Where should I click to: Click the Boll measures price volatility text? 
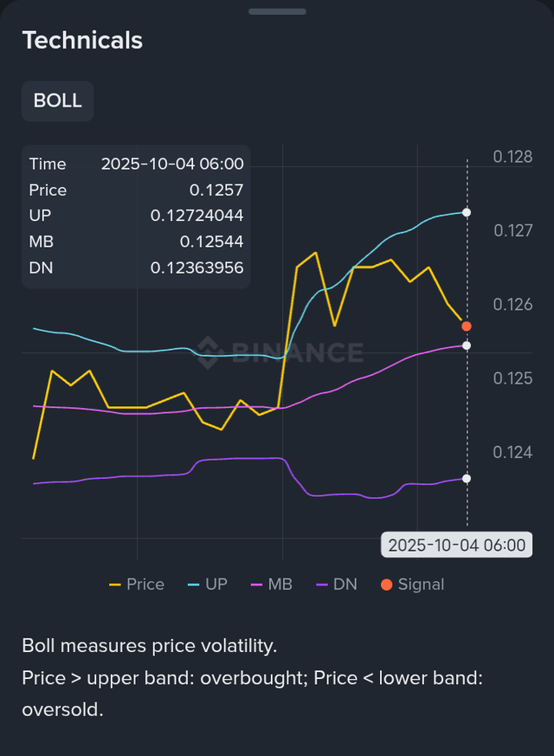(x=149, y=645)
